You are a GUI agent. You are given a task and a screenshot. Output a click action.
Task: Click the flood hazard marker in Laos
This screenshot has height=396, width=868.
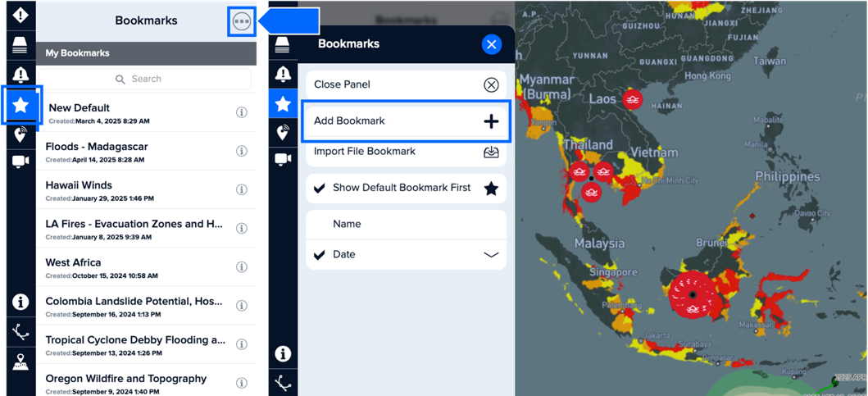click(632, 100)
